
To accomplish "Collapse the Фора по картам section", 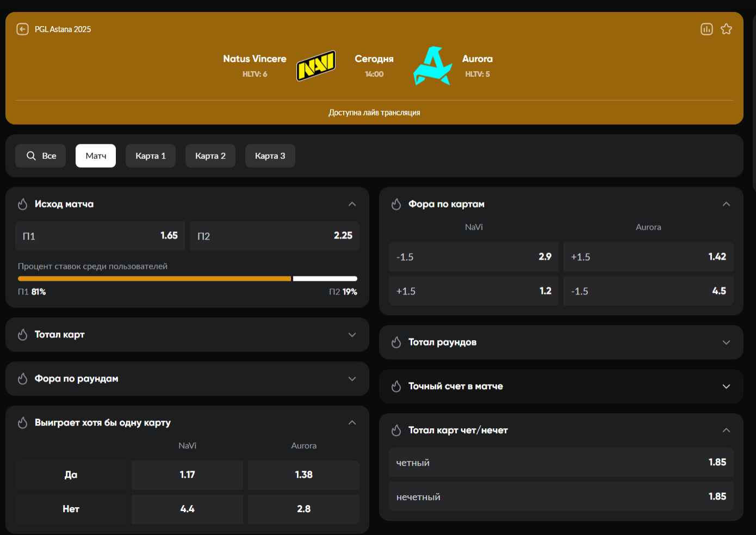I will 726,204.
